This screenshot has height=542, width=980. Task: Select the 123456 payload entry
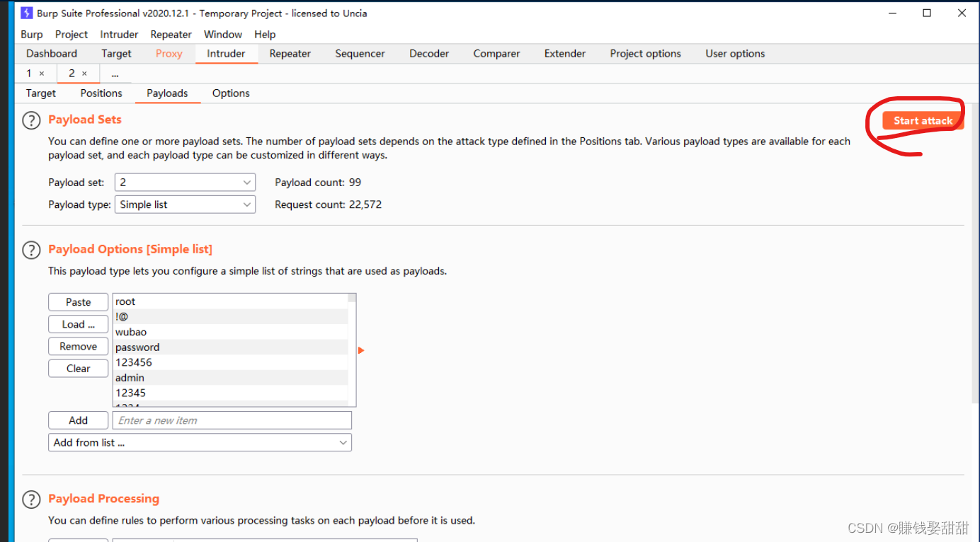(x=231, y=362)
